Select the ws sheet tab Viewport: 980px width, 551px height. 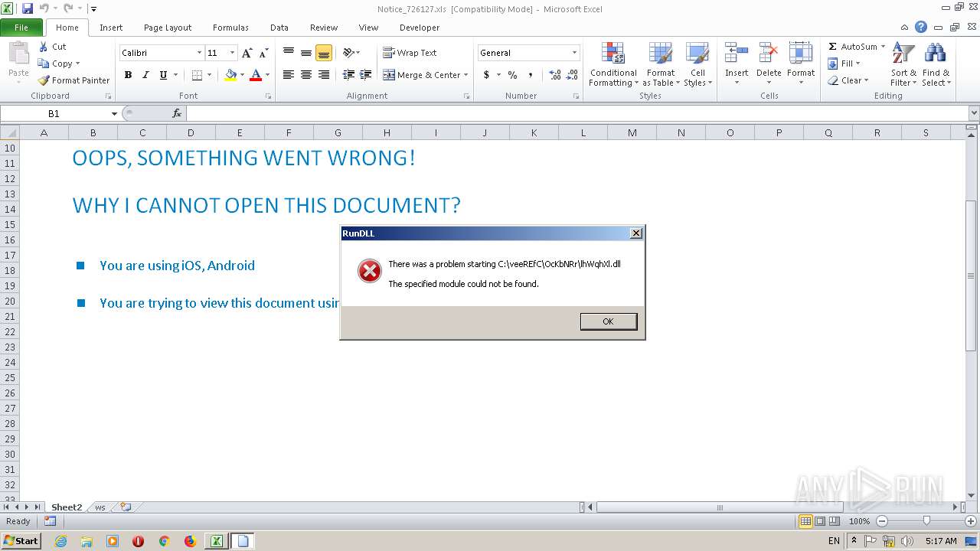click(x=100, y=507)
